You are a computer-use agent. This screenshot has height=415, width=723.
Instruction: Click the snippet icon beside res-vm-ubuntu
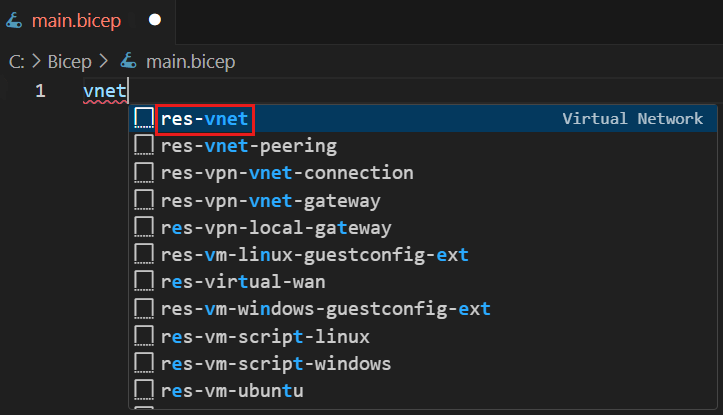pyautogui.click(x=144, y=390)
